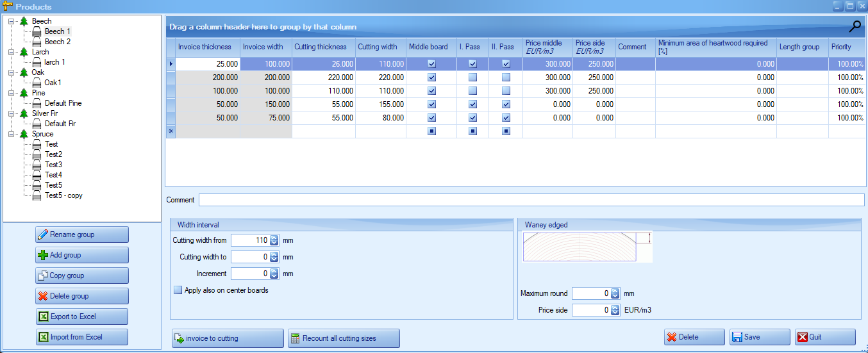Click the product icon beside Test3
The image size is (868, 353).
click(x=37, y=165)
